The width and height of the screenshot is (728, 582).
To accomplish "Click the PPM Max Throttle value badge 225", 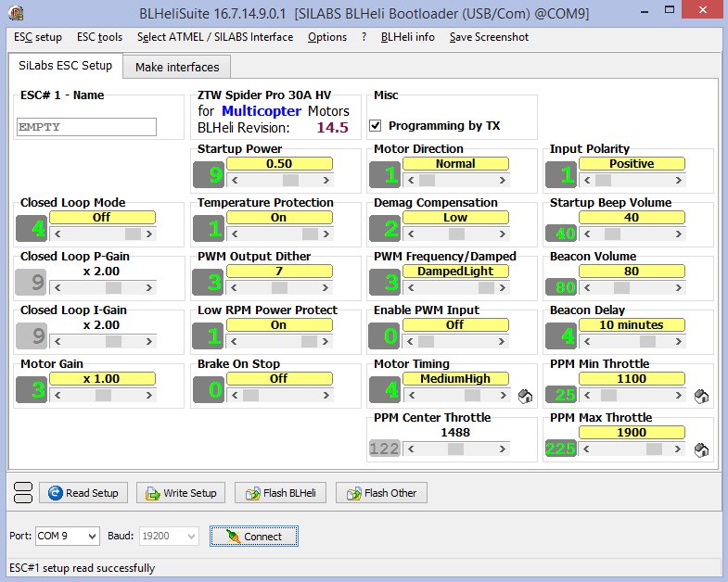I will (x=560, y=449).
